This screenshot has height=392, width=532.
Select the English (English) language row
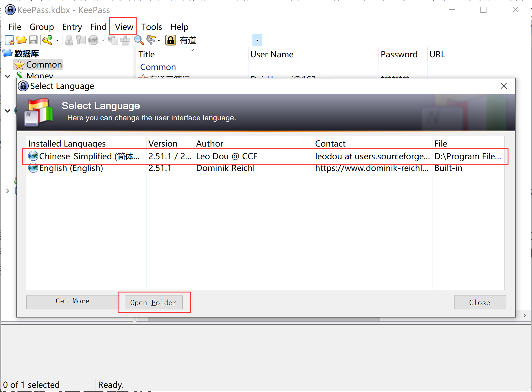[x=71, y=168]
